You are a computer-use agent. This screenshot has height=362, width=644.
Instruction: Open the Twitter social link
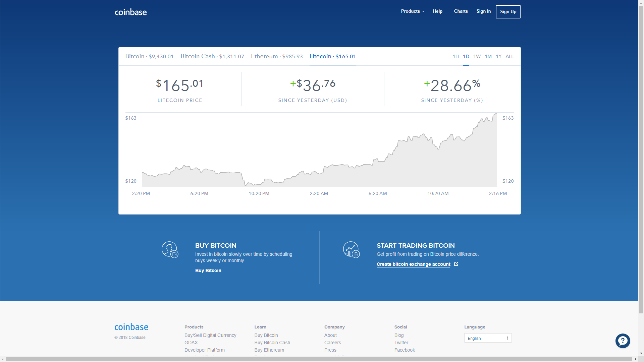point(401,343)
